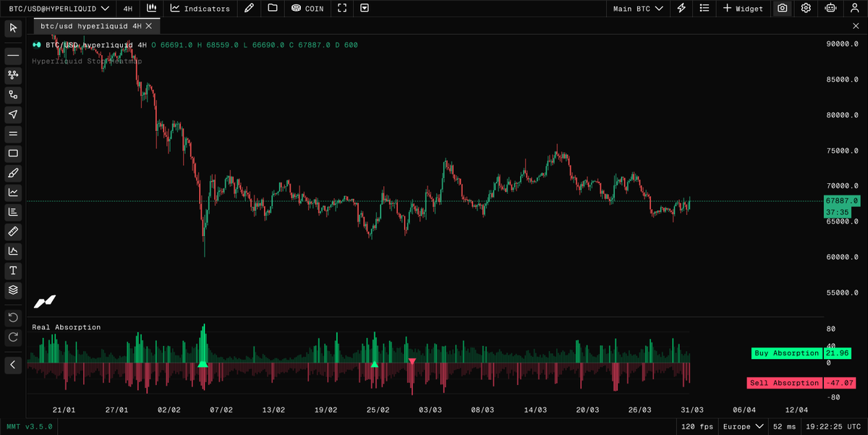868x435 pixels.
Task: Select the rectangle drawing tool
Action: [12, 153]
